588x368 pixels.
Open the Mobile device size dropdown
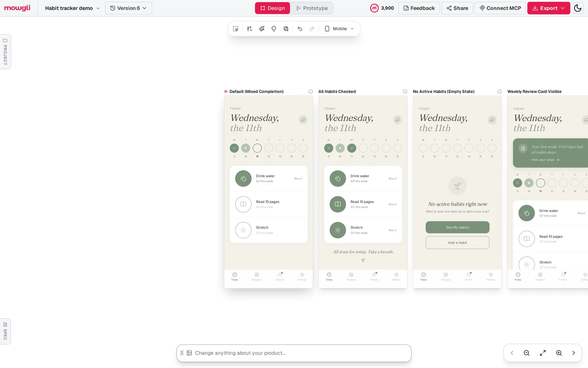point(339,29)
